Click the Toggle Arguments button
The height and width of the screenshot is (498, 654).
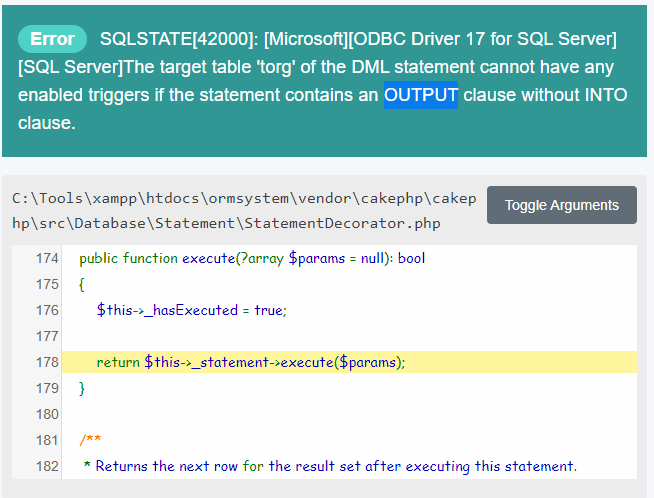(x=561, y=205)
